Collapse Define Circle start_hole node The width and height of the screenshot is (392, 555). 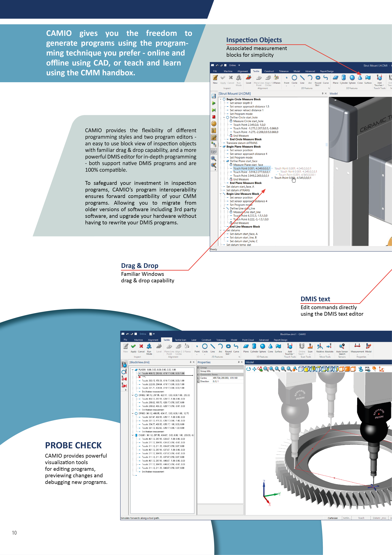tap(224, 117)
